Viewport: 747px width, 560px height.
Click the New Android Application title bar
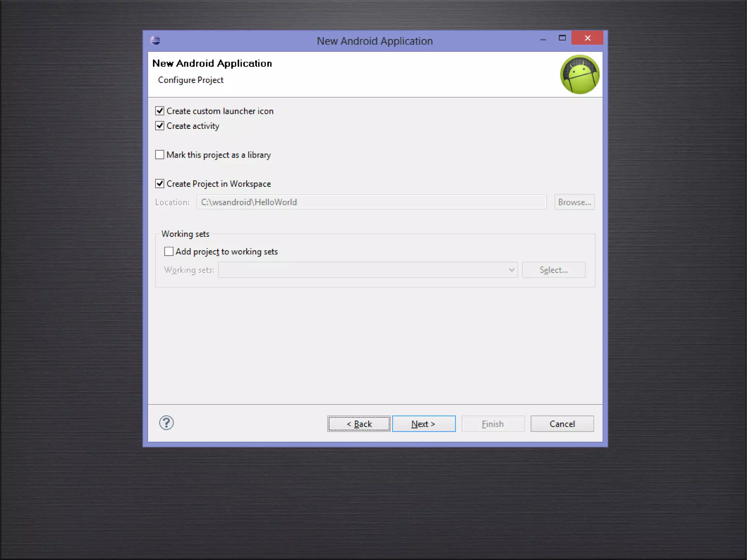[x=374, y=41]
